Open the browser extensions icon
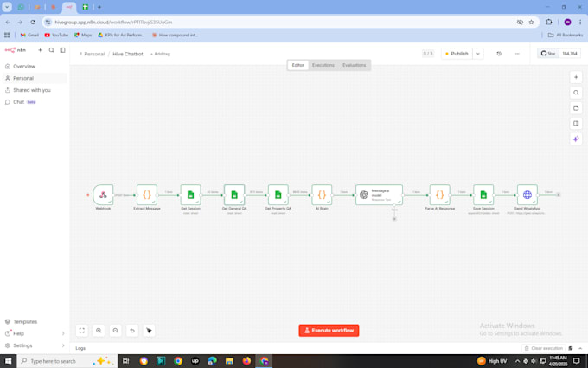 point(549,23)
